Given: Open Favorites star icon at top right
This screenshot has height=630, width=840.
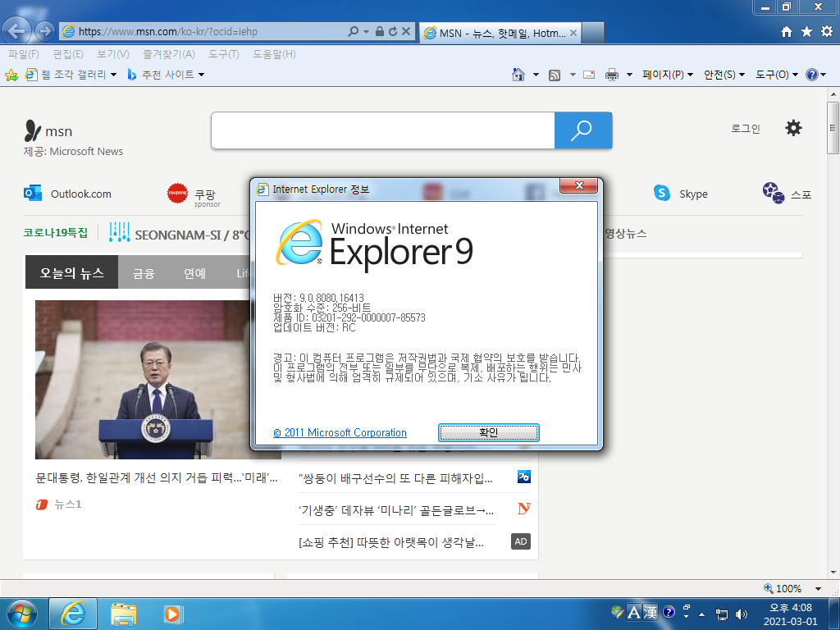Looking at the screenshot, I should (x=806, y=32).
